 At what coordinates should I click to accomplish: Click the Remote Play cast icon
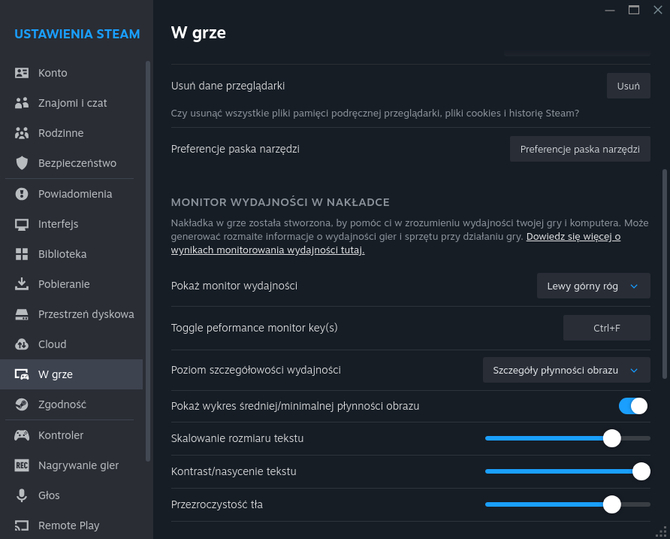[22, 525]
